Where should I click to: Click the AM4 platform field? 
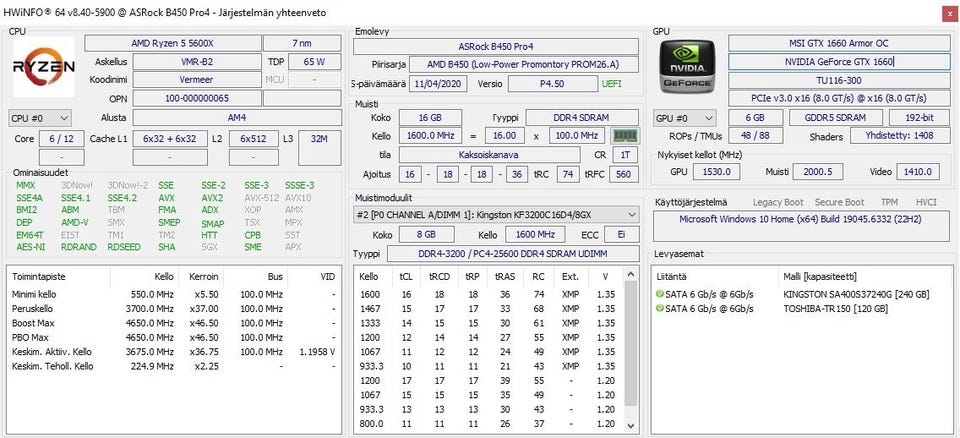click(x=237, y=118)
